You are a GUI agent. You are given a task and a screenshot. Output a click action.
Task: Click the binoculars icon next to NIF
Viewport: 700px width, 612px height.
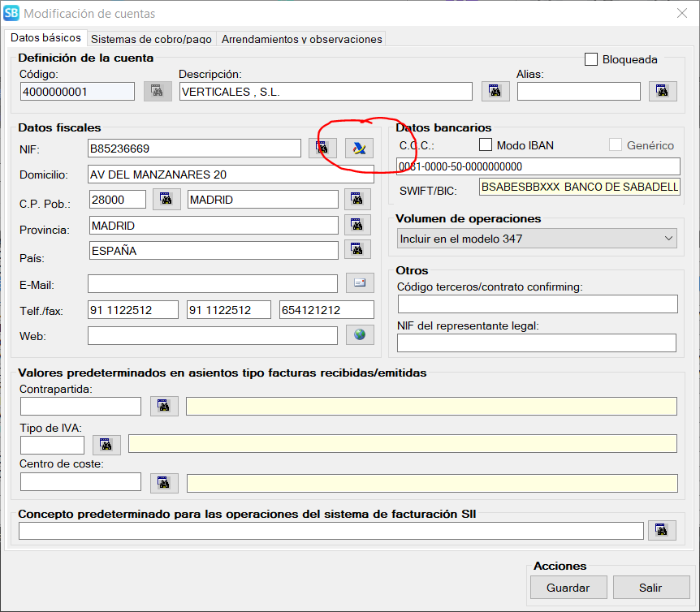tap(322, 149)
